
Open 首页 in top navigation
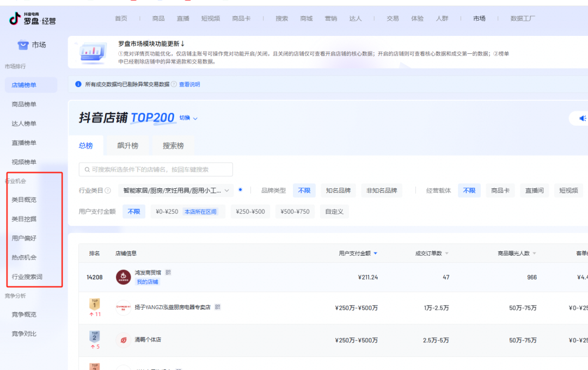[x=121, y=18]
